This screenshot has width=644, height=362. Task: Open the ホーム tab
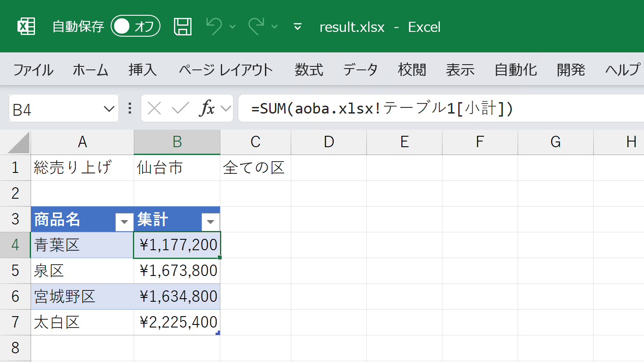[91, 70]
